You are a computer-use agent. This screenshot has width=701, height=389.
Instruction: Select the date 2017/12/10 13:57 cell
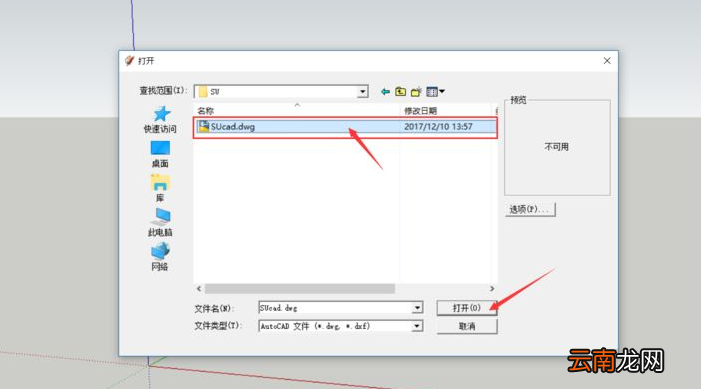pyautogui.click(x=438, y=127)
